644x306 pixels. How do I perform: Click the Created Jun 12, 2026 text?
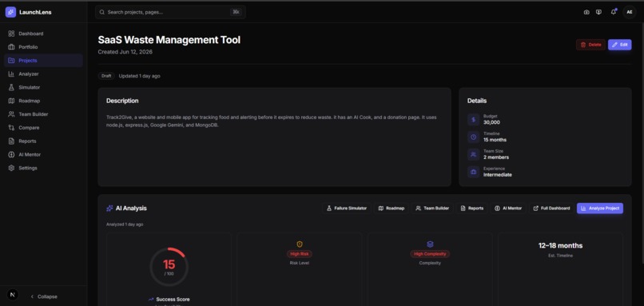coord(125,52)
